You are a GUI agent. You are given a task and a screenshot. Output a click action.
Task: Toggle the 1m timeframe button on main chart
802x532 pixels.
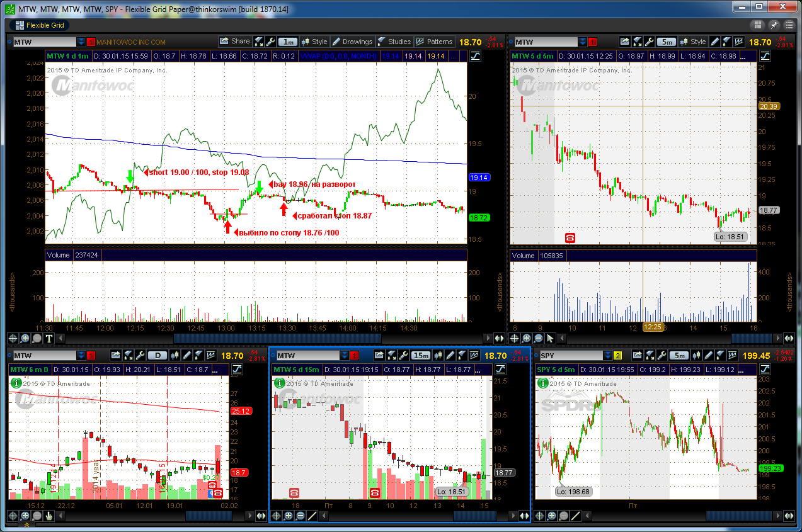(x=288, y=42)
